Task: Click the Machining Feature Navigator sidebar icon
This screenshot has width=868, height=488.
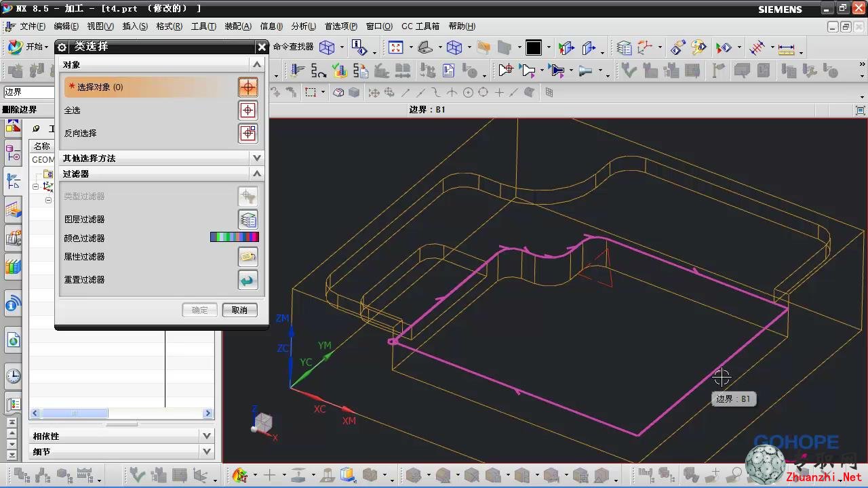Action: [x=13, y=210]
